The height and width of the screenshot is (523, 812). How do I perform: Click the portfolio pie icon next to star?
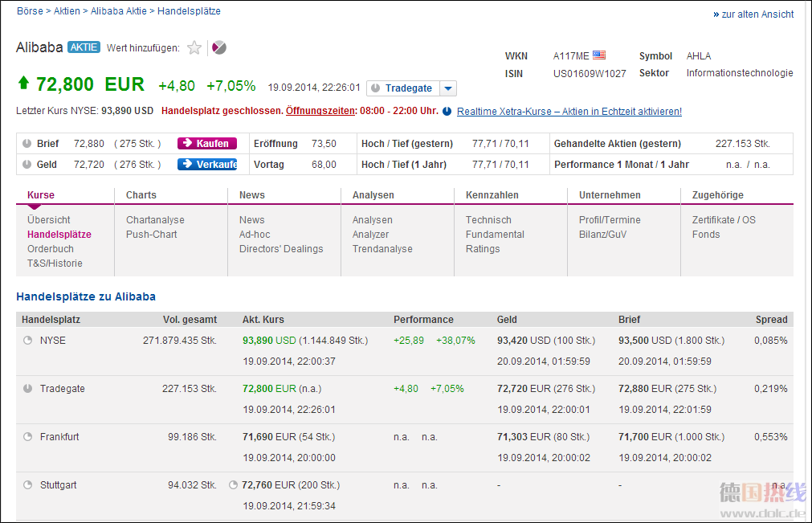click(x=219, y=47)
